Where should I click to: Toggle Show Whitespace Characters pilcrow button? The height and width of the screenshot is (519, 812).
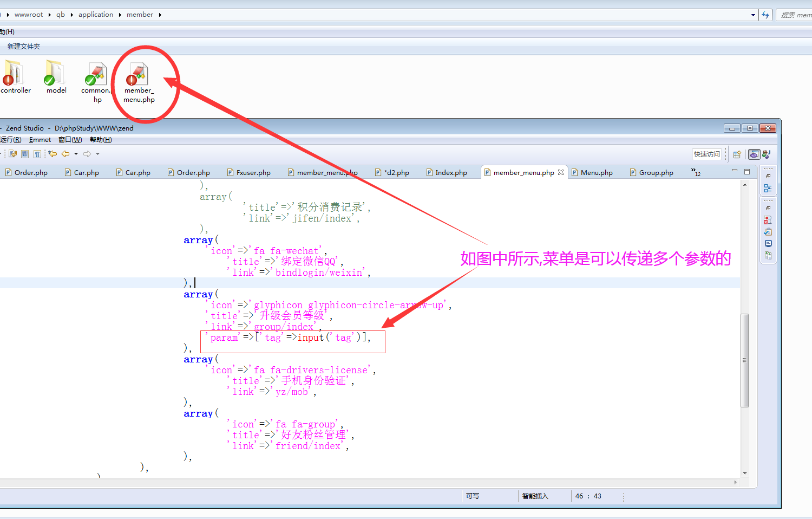pos(37,154)
